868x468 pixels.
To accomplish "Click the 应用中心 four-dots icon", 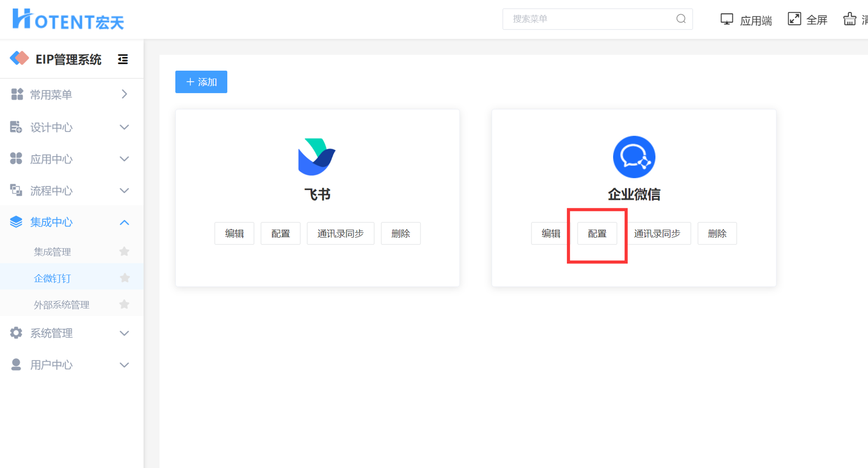I will pos(16,159).
